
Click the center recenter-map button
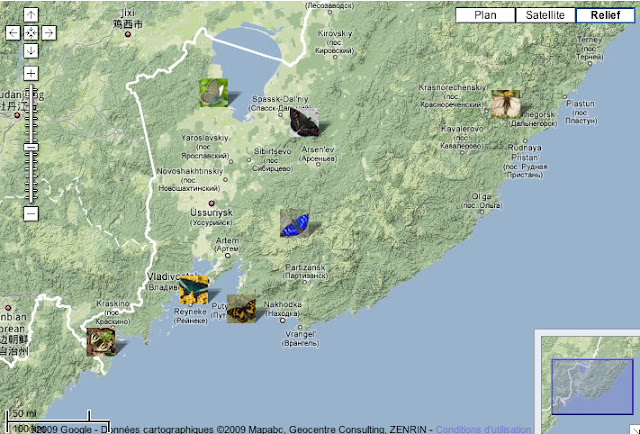coord(31,33)
